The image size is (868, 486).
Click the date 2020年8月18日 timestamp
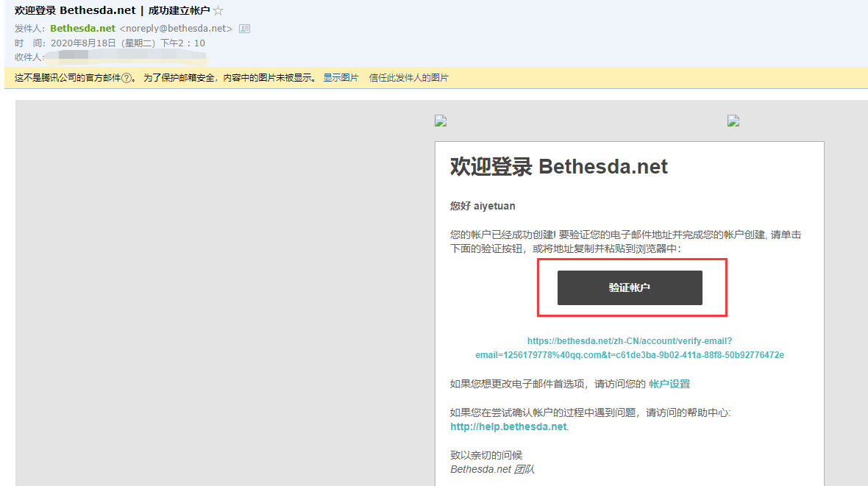(128, 43)
